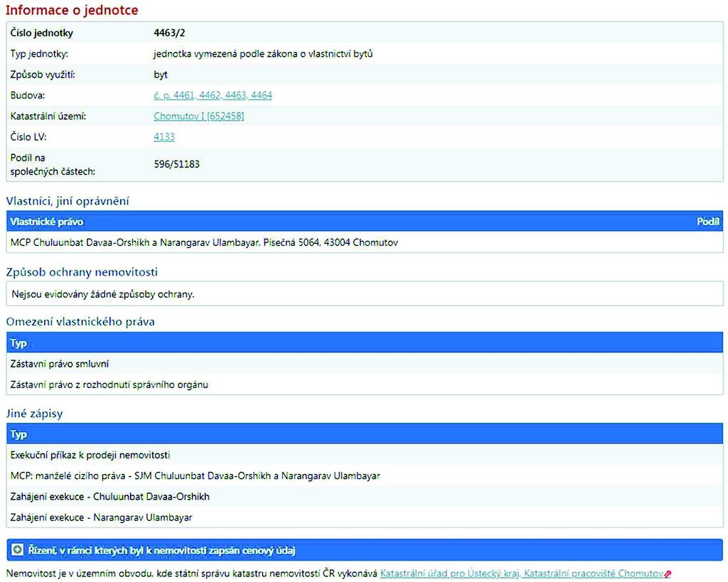Select unit number value 4463/2
Viewport: 728px width, 582px height.
click(x=169, y=33)
